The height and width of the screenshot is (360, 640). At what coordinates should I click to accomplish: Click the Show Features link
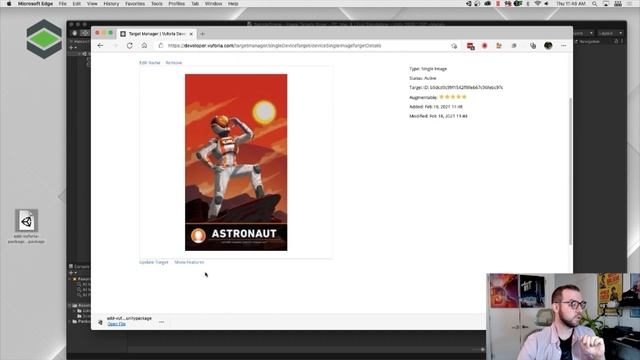tap(189, 262)
